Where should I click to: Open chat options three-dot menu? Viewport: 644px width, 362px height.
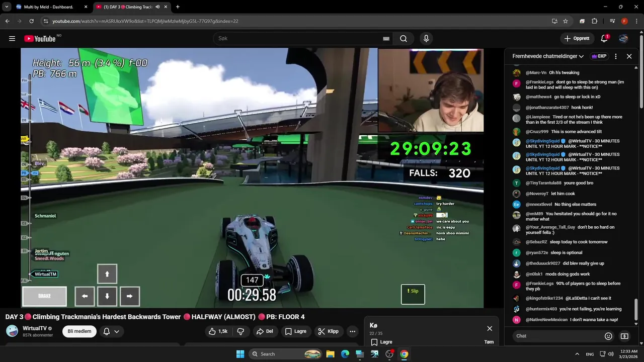(616, 56)
